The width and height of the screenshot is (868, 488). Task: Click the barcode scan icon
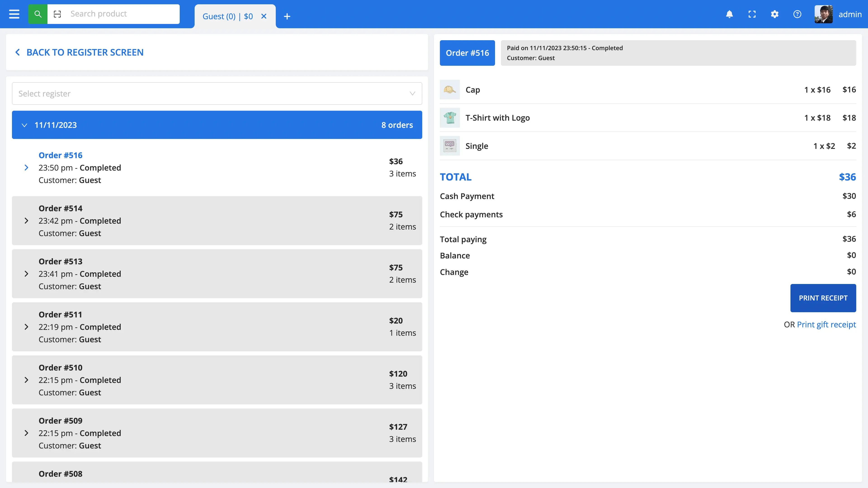[57, 14]
